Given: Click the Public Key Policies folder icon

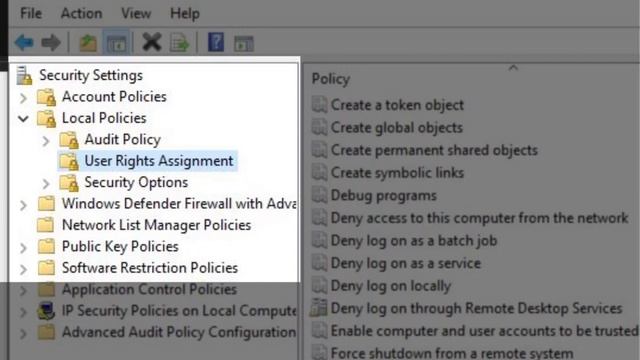Looking at the screenshot, I should click(46, 246).
